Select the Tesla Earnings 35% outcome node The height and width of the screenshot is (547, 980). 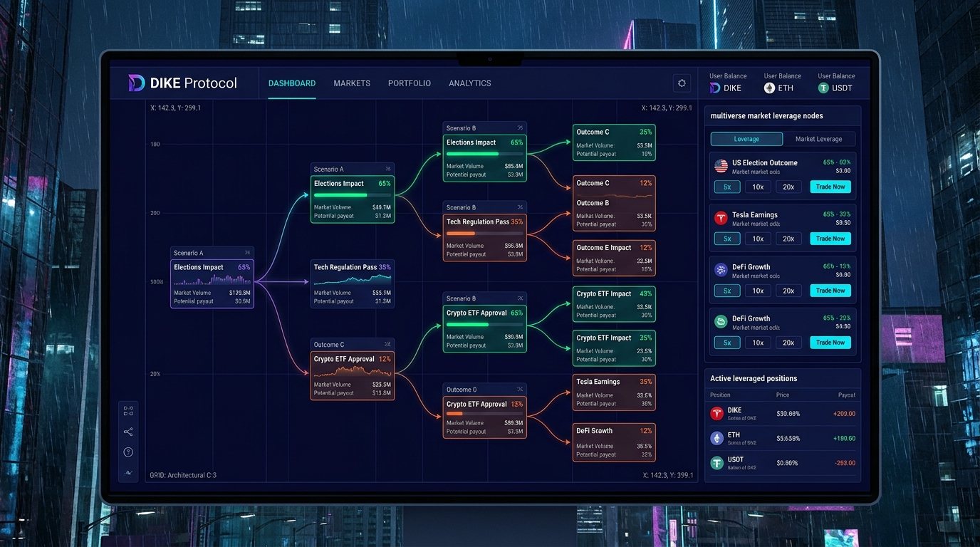614,392
